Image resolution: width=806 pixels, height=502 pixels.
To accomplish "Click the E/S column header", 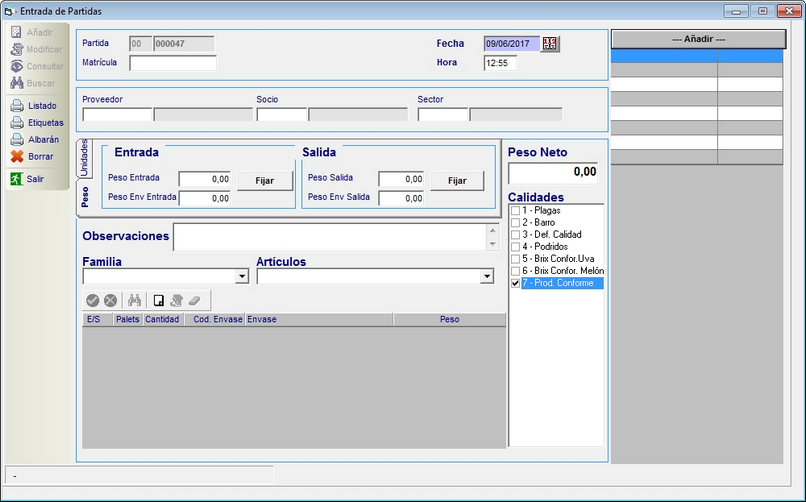I will coord(97,320).
